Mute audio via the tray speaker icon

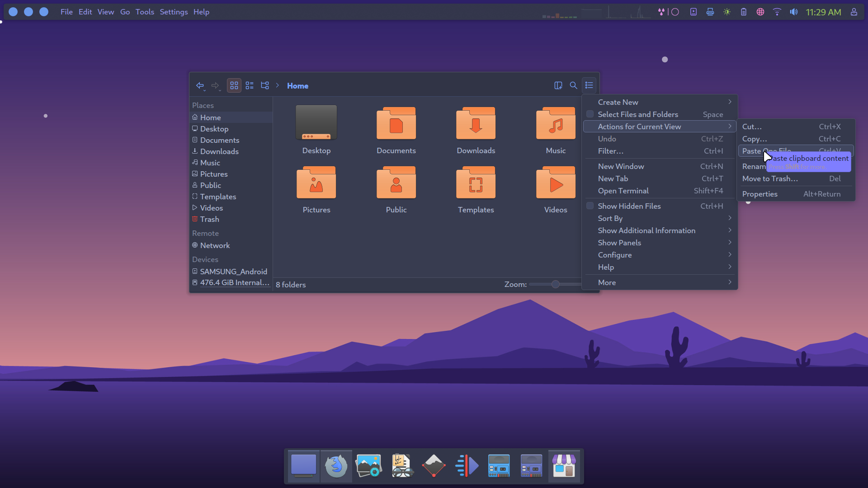point(793,12)
